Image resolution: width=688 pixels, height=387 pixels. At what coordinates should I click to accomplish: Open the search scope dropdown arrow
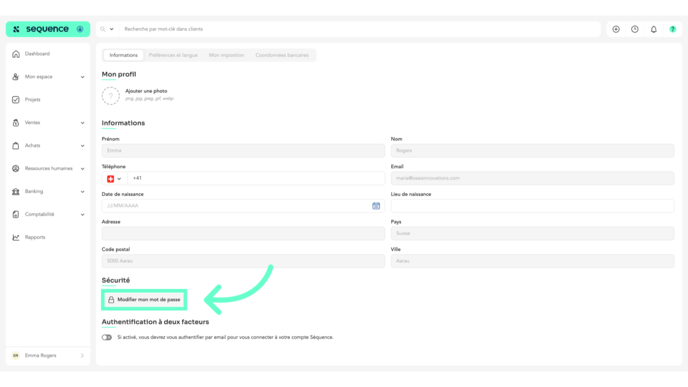(x=111, y=29)
